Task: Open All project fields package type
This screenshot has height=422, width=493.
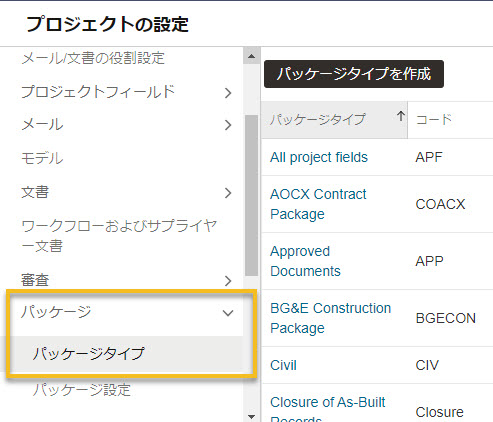Action: pyautogui.click(x=319, y=157)
